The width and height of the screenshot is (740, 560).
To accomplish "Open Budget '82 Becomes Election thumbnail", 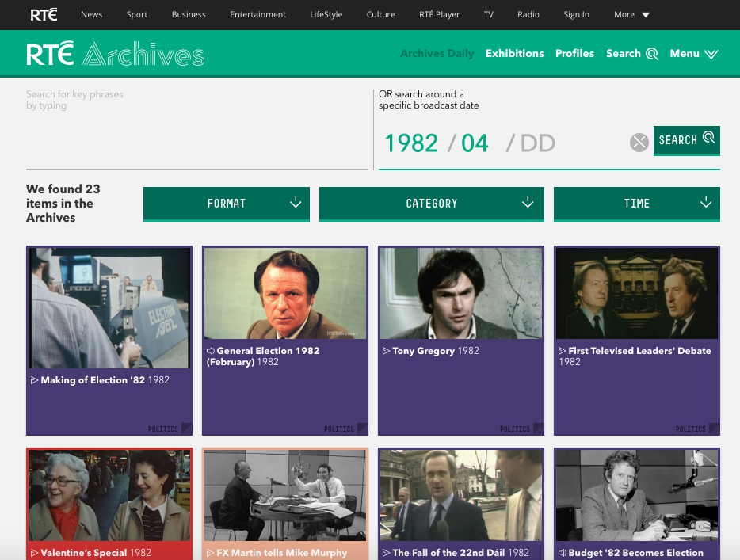I will pos(637,495).
